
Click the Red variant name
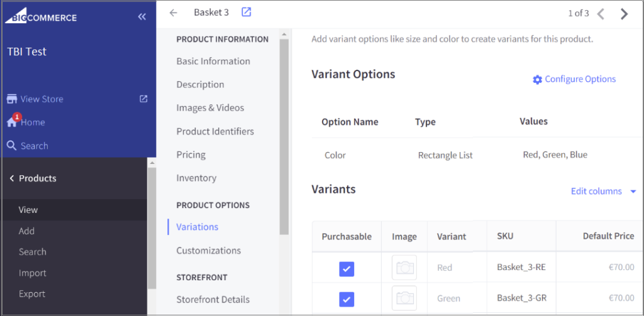(x=445, y=268)
